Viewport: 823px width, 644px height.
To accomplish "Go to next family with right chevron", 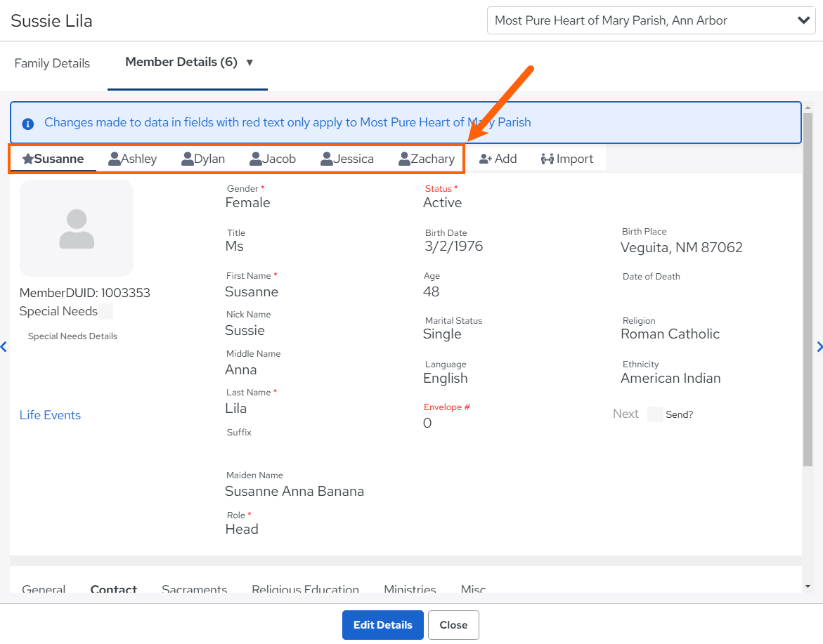I will tap(819, 347).
